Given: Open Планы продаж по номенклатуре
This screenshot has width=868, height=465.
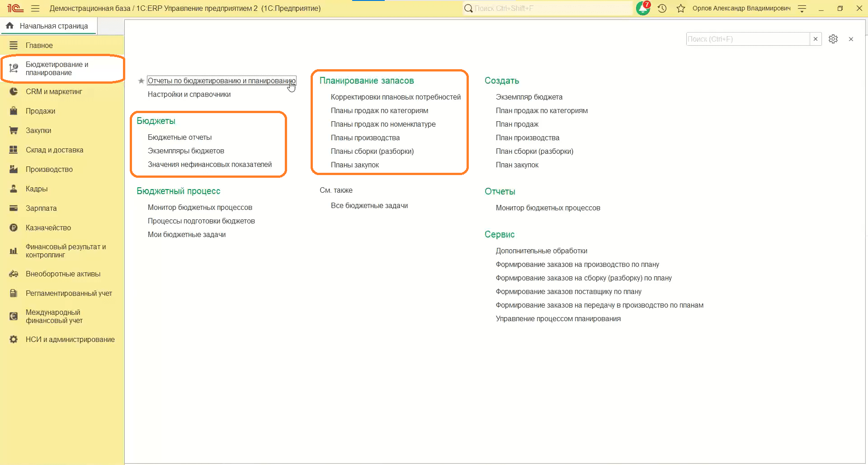Looking at the screenshot, I should (x=383, y=124).
